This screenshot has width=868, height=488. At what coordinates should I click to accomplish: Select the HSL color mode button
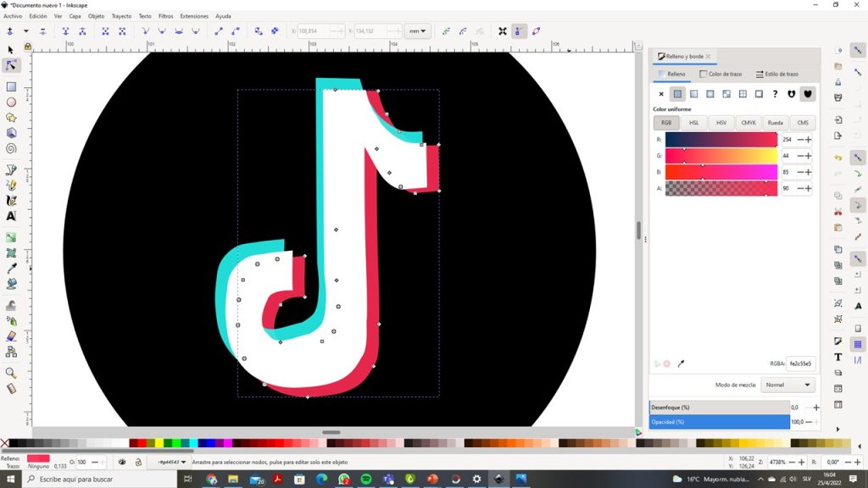pos(693,123)
